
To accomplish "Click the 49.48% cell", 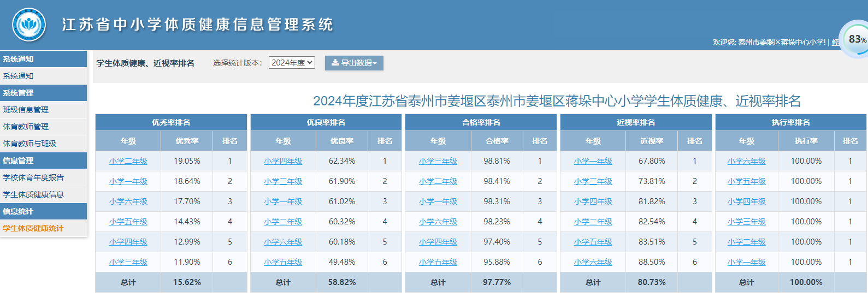I will point(342,262).
